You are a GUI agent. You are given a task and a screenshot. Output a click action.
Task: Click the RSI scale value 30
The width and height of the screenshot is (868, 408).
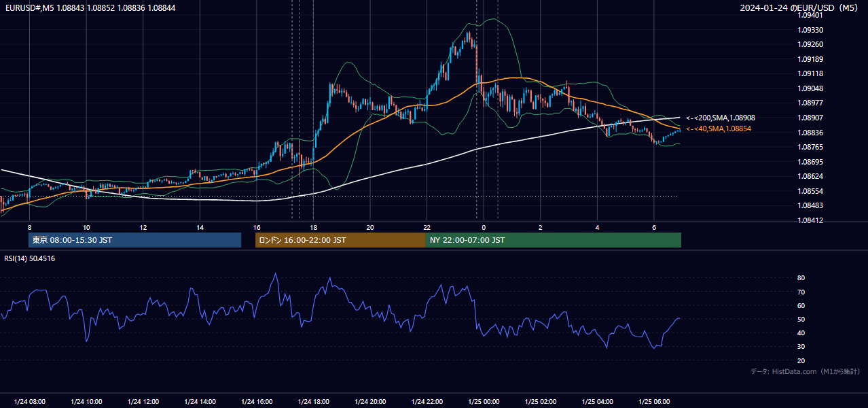tap(801, 346)
